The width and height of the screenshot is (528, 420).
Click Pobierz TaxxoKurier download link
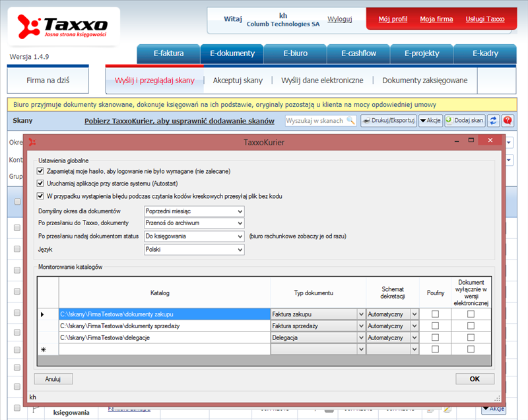click(x=179, y=121)
